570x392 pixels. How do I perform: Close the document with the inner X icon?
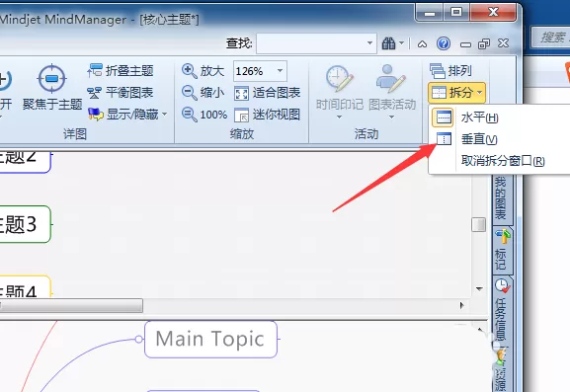coord(503,43)
